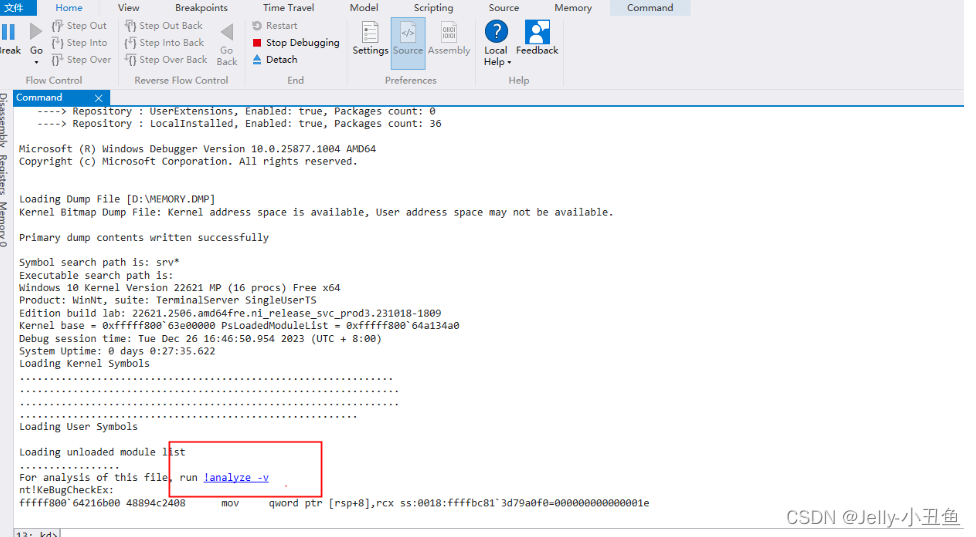
Task: Open the Memory 0 side panel
Action: tap(4, 224)
